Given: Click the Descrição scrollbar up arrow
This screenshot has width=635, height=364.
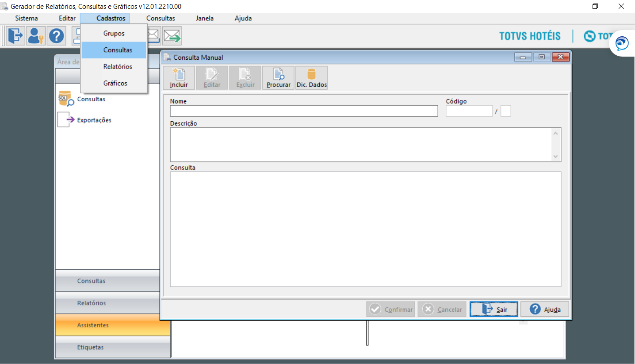Looking at the screenshot, I should (556, 133).
